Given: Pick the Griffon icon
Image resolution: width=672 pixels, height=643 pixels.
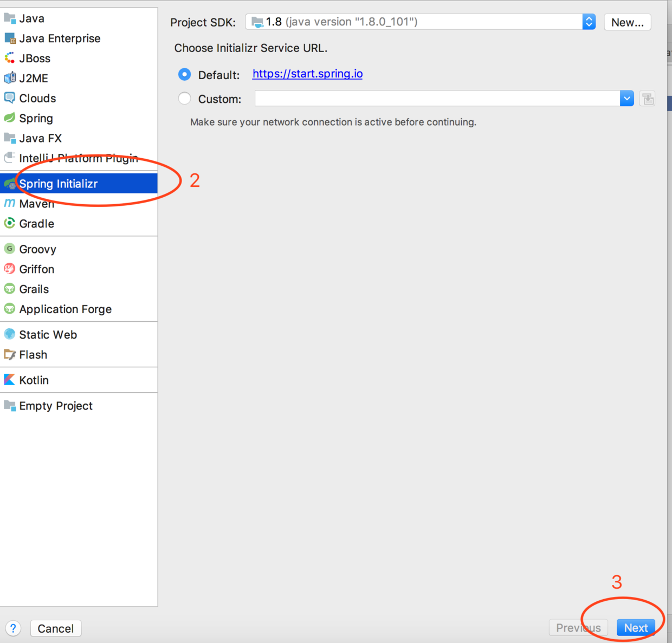Looking at the screenshot, I should point(10,269).
